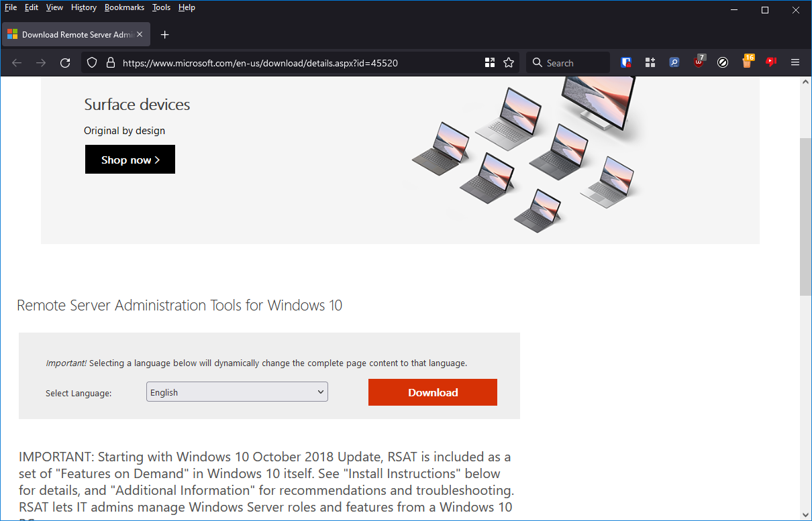Click the orange trash extension icon with badge 16
The height and width of the screenshot is (521, 812).
[x=747, y=62]
